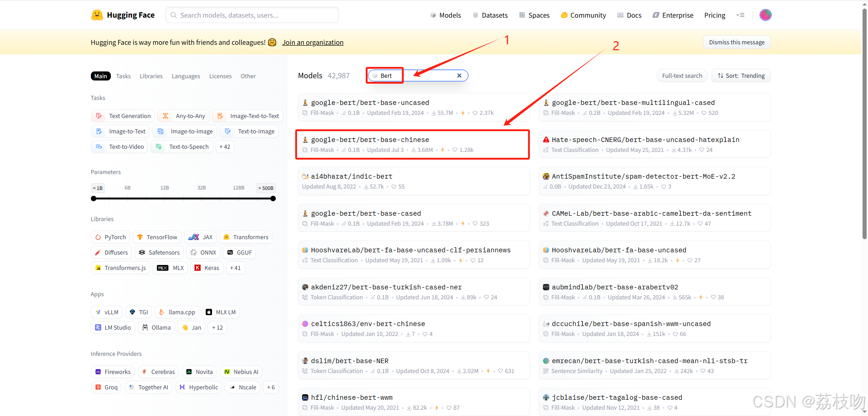Expand the +41 more libraries
868x416 pixels.
click(x=235, y=268)
